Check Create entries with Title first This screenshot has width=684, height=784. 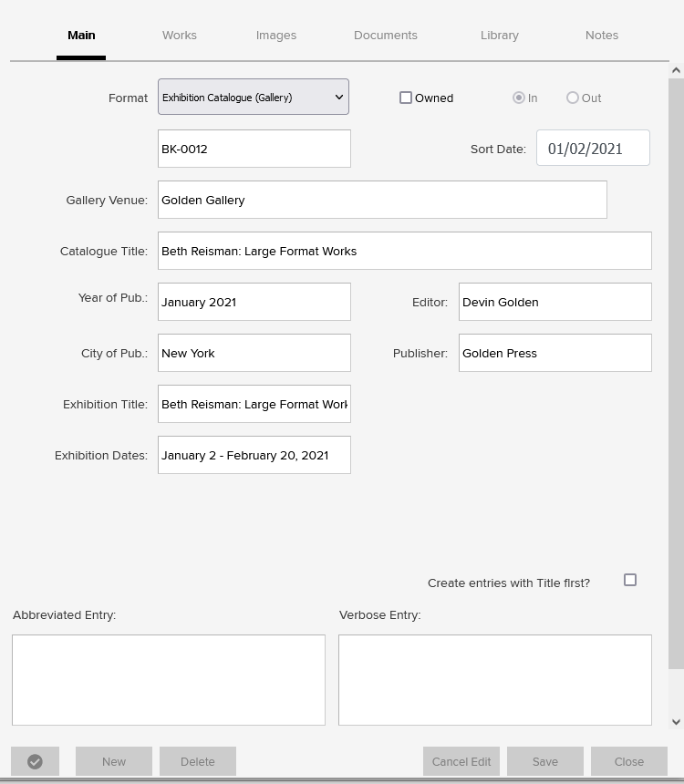coord(630,580)
